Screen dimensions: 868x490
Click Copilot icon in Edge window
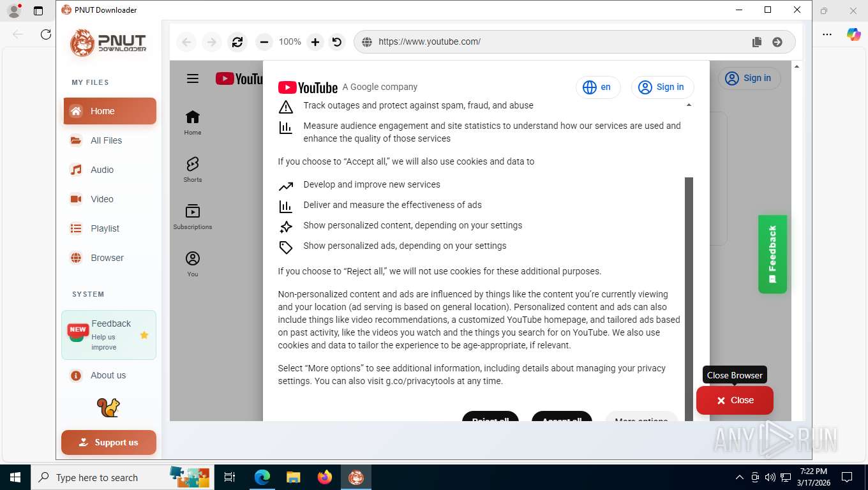(x=853, y=34)
